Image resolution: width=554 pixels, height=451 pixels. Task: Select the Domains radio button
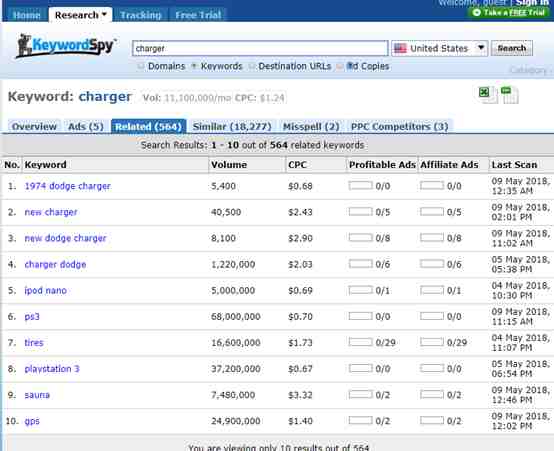(x=141, y=66)
